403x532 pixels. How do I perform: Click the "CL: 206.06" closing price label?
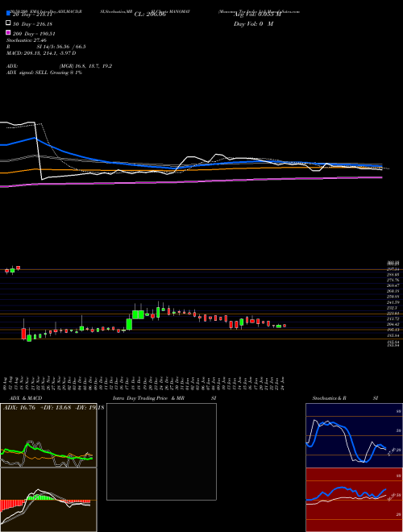(x=150, y=15)
